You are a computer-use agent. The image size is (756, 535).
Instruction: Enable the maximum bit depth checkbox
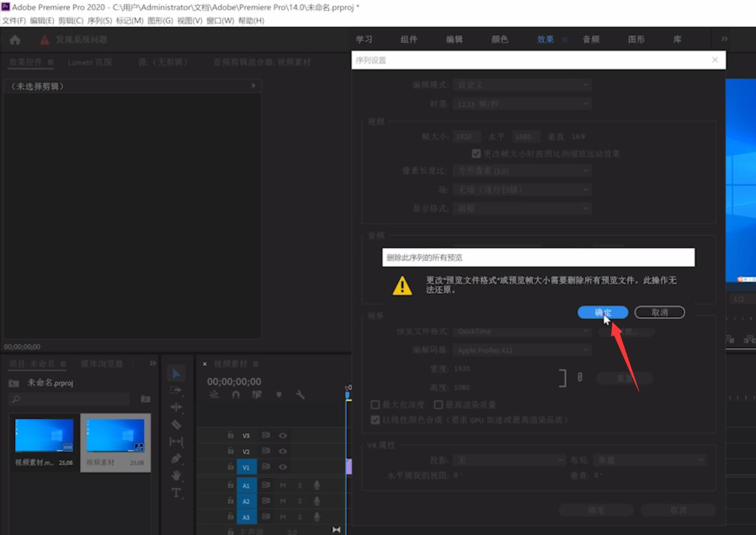375,404
